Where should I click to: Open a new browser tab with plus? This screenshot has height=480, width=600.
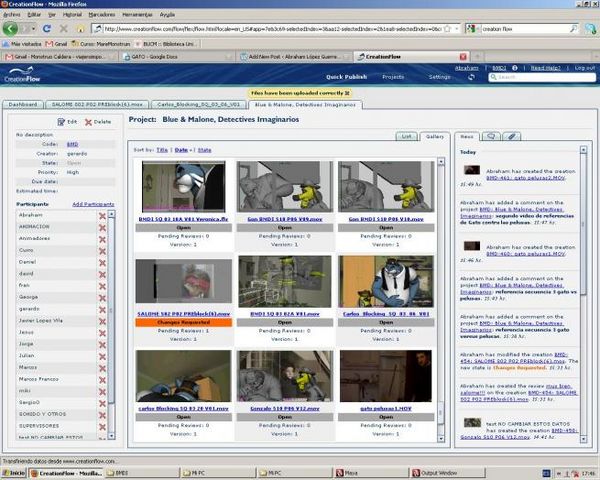point(477,57)
